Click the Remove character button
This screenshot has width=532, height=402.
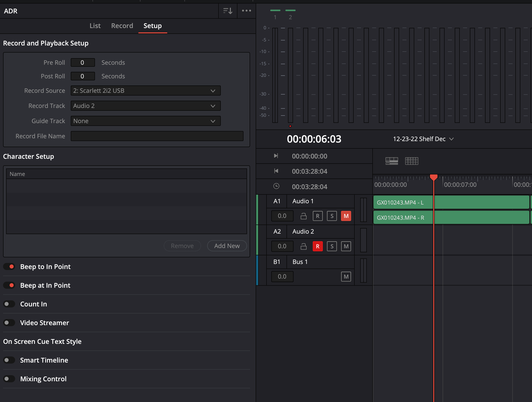point(182,246)
